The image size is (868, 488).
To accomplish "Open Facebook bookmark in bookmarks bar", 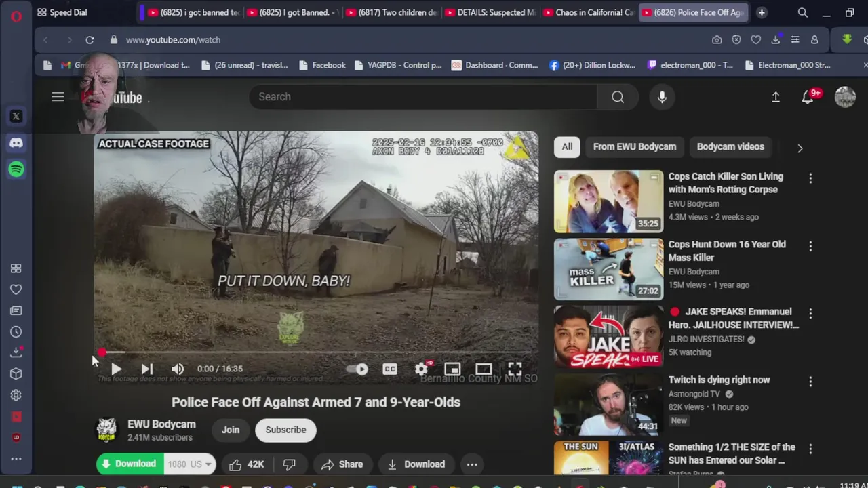I will click(322, 65).
